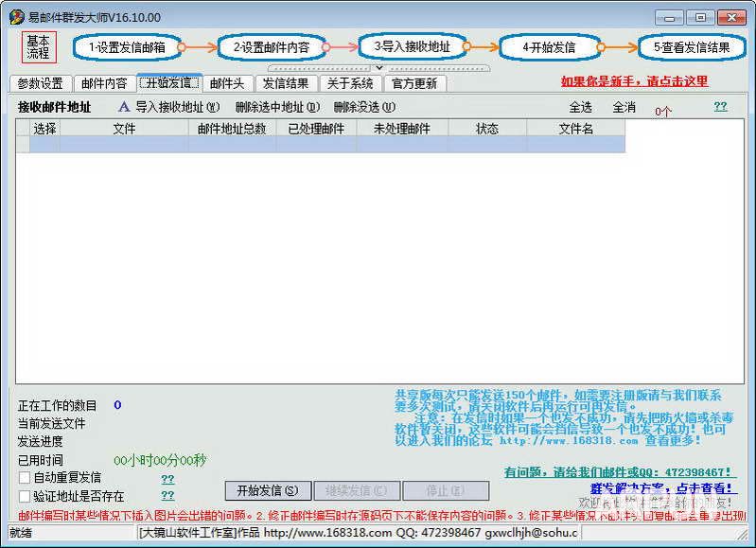
Task: Click 删除没选(U)
Action: [364, 107]
